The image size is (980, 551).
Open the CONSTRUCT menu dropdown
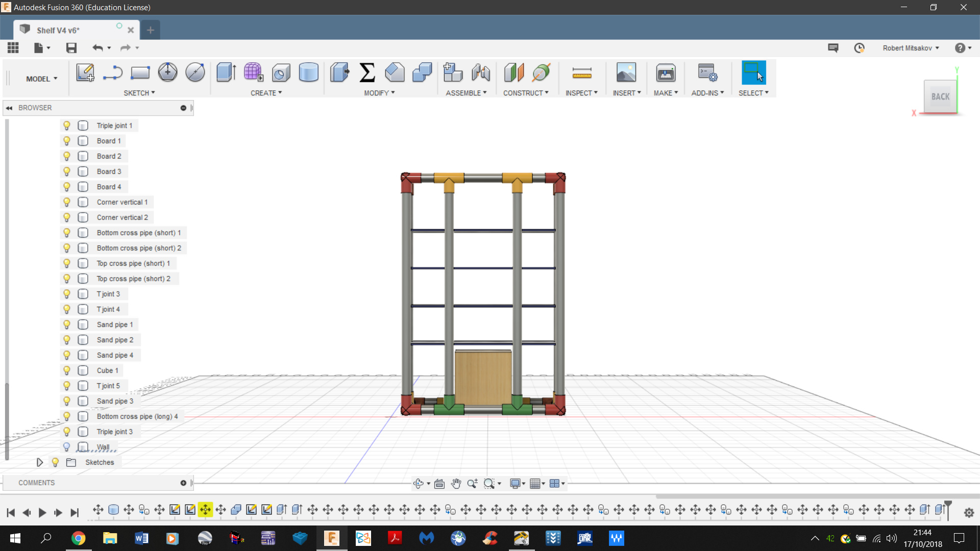point(526,93)
